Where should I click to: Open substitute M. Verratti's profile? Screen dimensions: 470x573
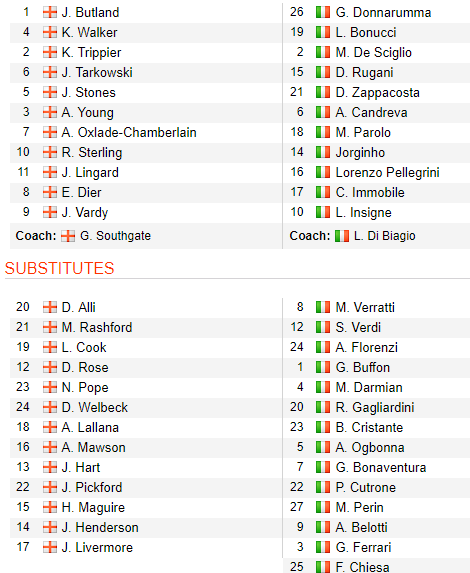point(365,307)
